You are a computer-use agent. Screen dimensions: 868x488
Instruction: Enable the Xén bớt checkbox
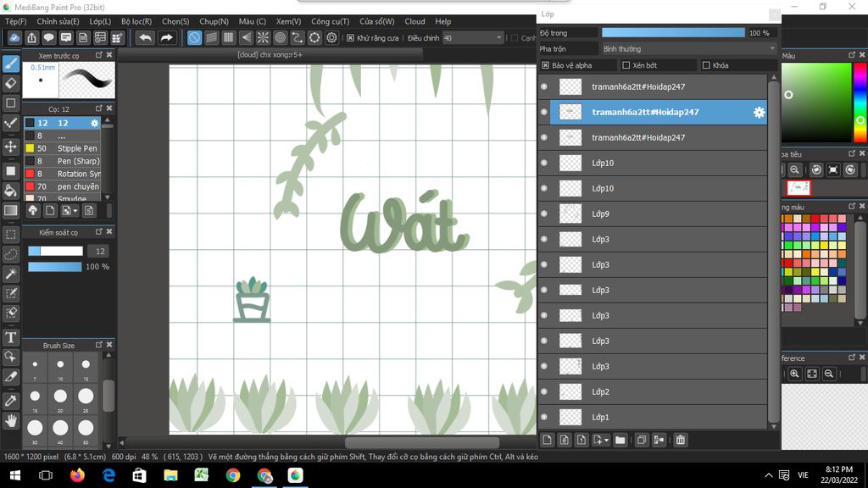coord(626,65)
